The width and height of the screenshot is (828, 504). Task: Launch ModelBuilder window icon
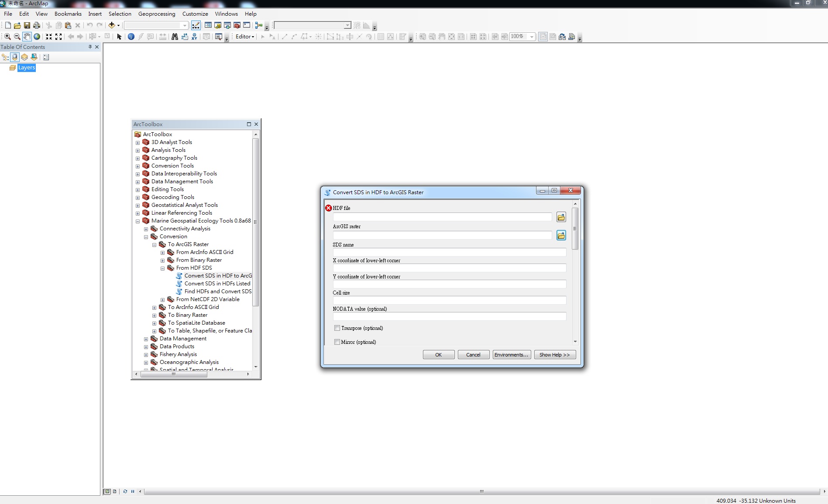[x=259, y=25]
